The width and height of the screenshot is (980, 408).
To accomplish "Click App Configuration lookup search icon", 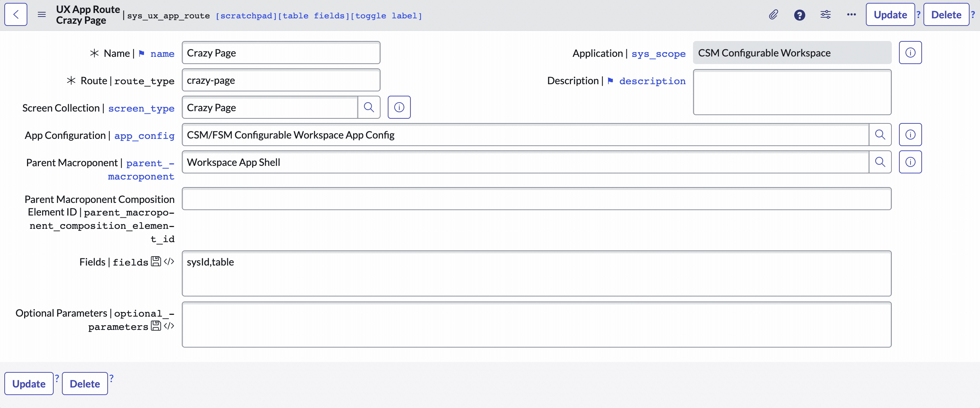I will coord(880,135).
